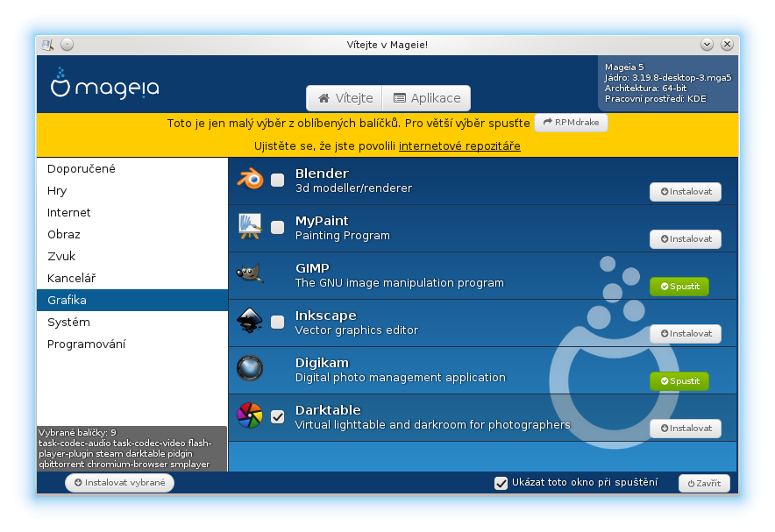Minimize the window using titlebar down-arrow
This screenshot has width=775, height=532.
click(x=707, y=45)
